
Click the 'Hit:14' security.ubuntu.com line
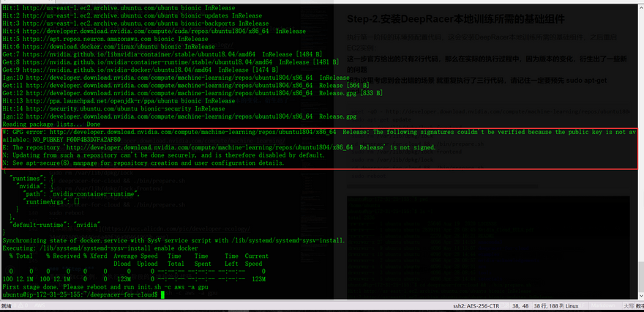click(113, 108)
